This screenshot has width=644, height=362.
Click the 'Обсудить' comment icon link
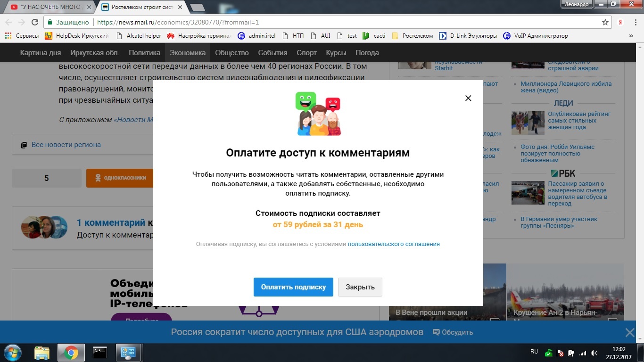point(453,332)
